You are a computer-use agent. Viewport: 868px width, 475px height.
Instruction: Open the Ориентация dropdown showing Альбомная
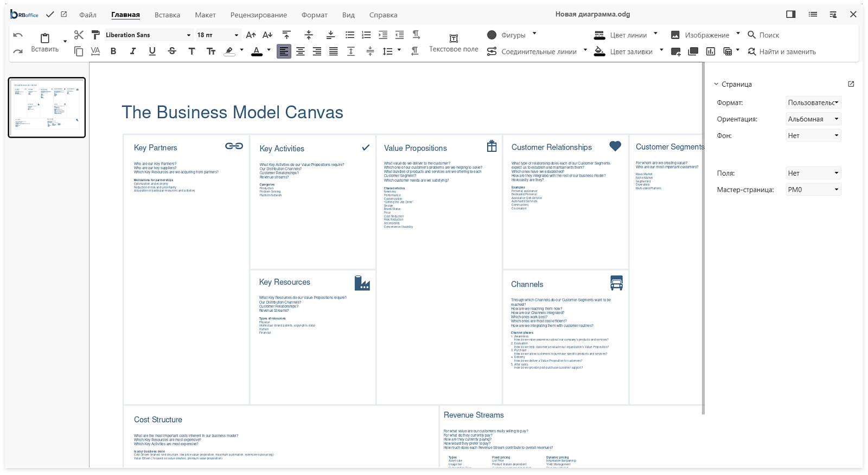pos(813,119)
